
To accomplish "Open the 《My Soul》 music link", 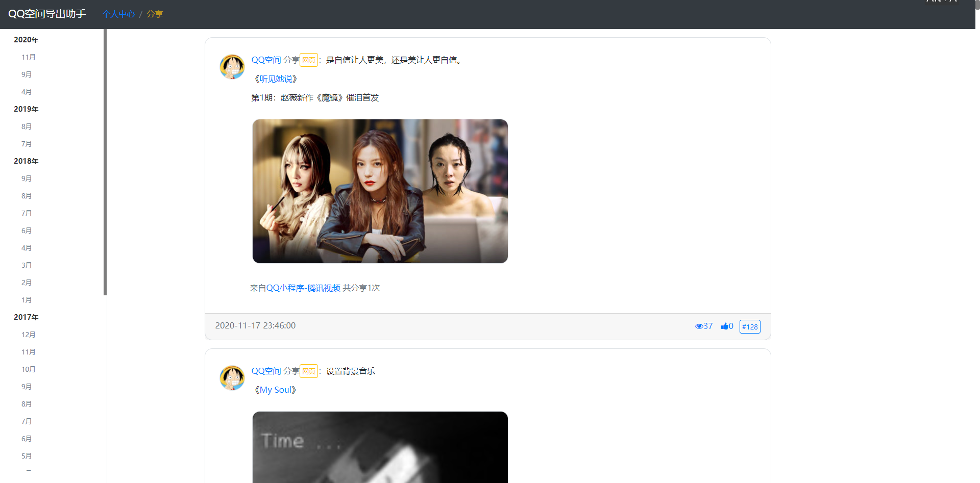I will [x=275, y=390].
